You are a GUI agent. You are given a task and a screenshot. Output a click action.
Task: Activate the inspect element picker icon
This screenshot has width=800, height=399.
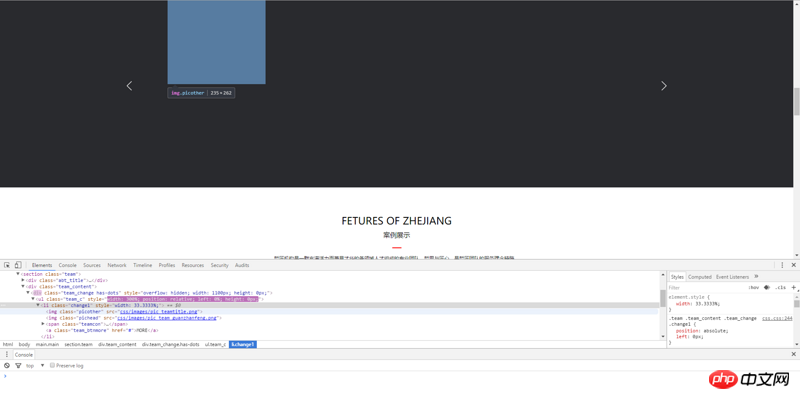pos(7,265)
